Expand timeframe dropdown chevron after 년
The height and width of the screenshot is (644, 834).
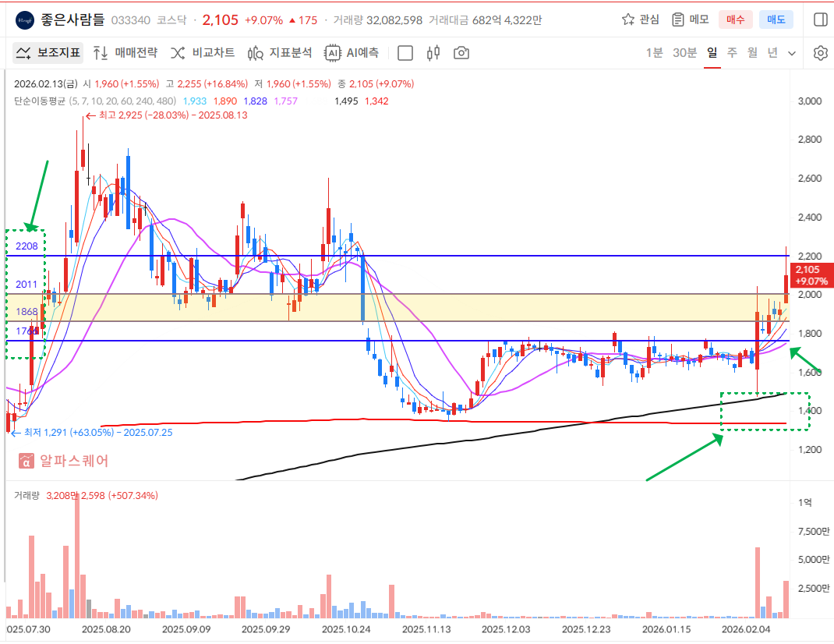pos(792,54)
